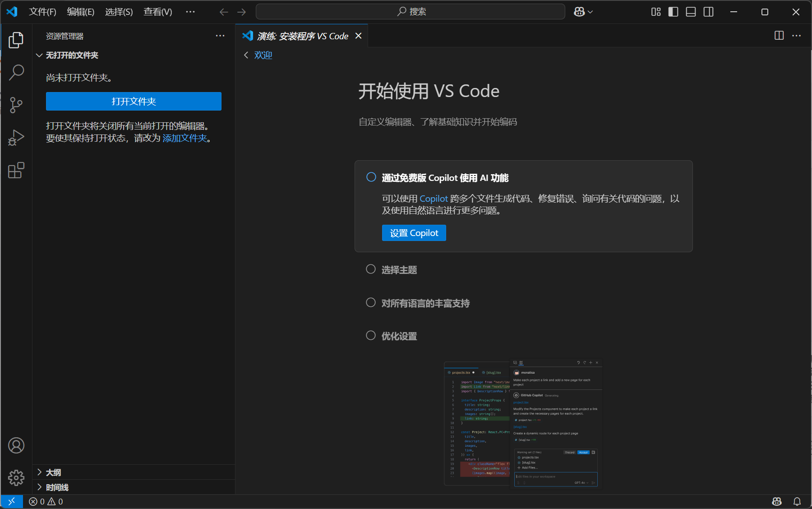Image resolution: width=812 pixels, height=509 pixels.
Task: Return to 欢迎 page link
Action: pos(263,55)
